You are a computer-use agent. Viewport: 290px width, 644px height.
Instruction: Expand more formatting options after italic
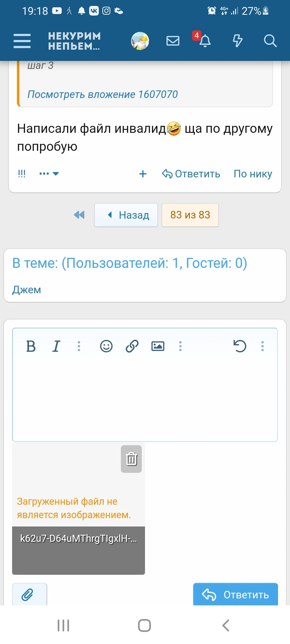coord(79,346)
